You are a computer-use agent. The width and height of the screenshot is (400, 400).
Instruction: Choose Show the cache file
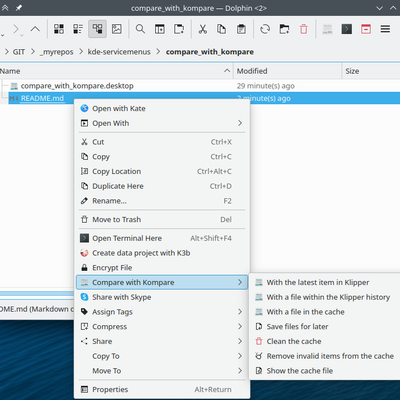tap(326, 370)
